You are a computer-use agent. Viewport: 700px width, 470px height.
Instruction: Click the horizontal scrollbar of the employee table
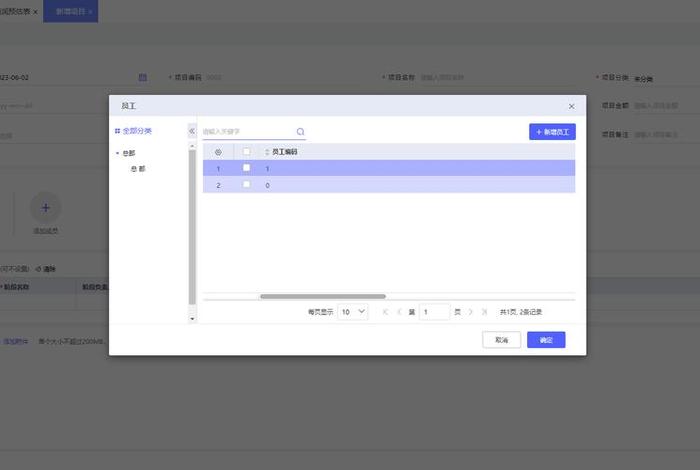(x=323, y=296)
